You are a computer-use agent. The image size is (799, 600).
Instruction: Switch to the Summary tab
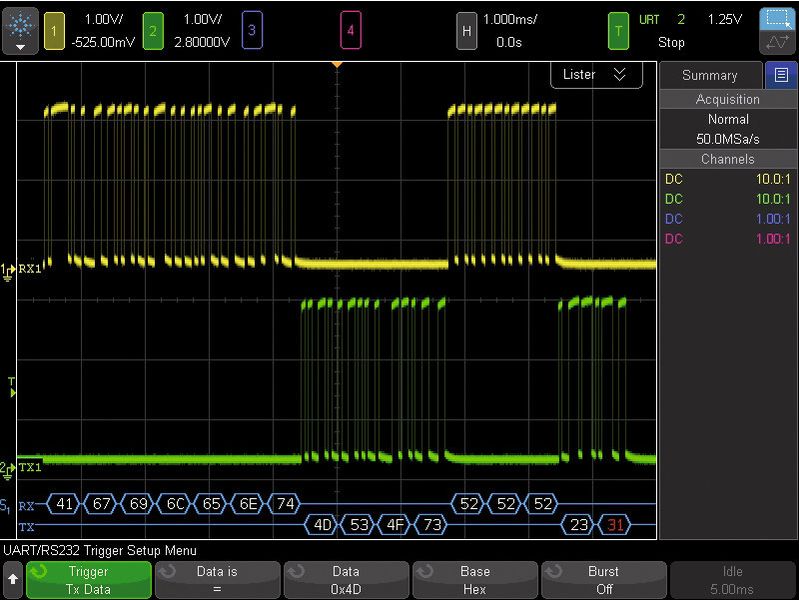tap(709, 75)
